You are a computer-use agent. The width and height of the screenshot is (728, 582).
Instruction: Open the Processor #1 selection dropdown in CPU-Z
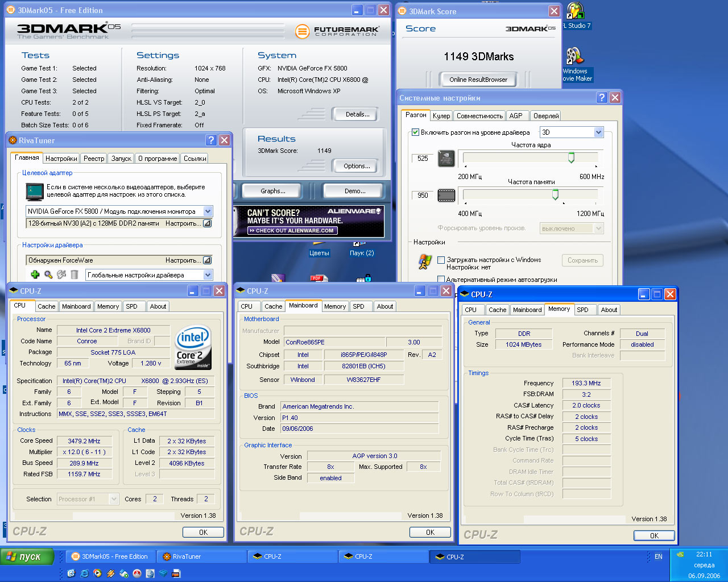click(x=114, y=499)
